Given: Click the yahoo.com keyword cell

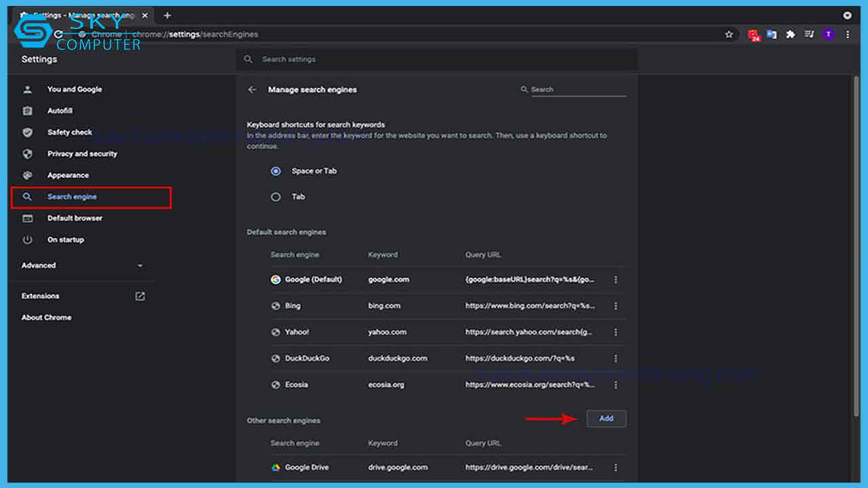Looking at the screenshot, I should tap(387, 332).
